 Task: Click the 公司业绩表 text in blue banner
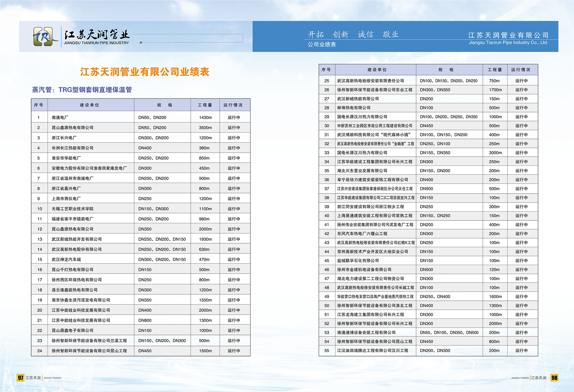[322, 44]
